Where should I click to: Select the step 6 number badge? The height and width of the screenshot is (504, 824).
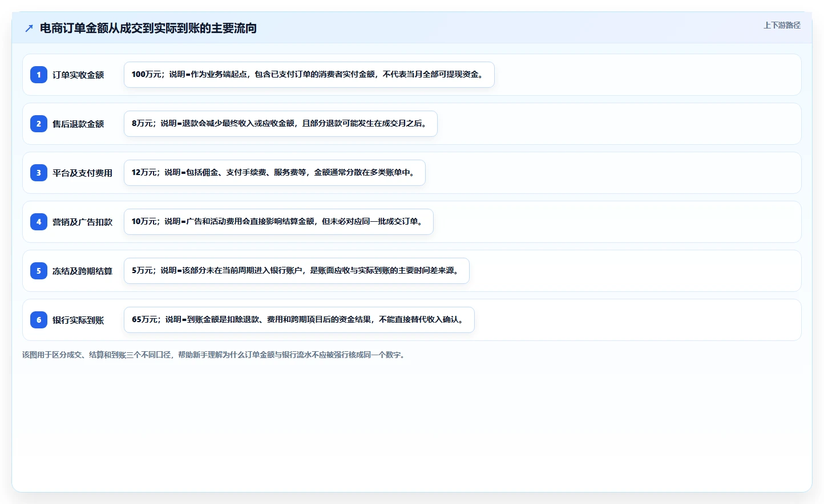point(39,320)
